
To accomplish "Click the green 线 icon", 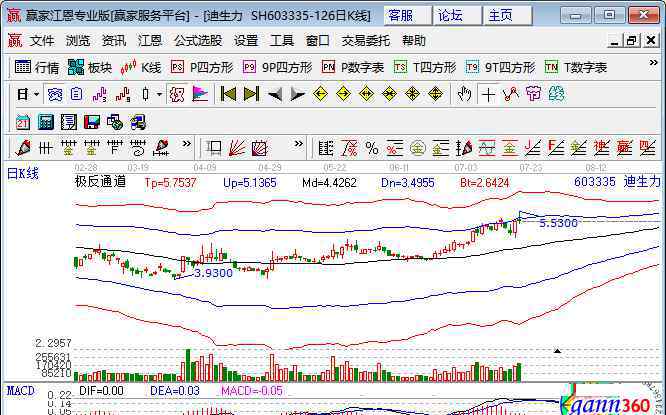I will [556, 94].
